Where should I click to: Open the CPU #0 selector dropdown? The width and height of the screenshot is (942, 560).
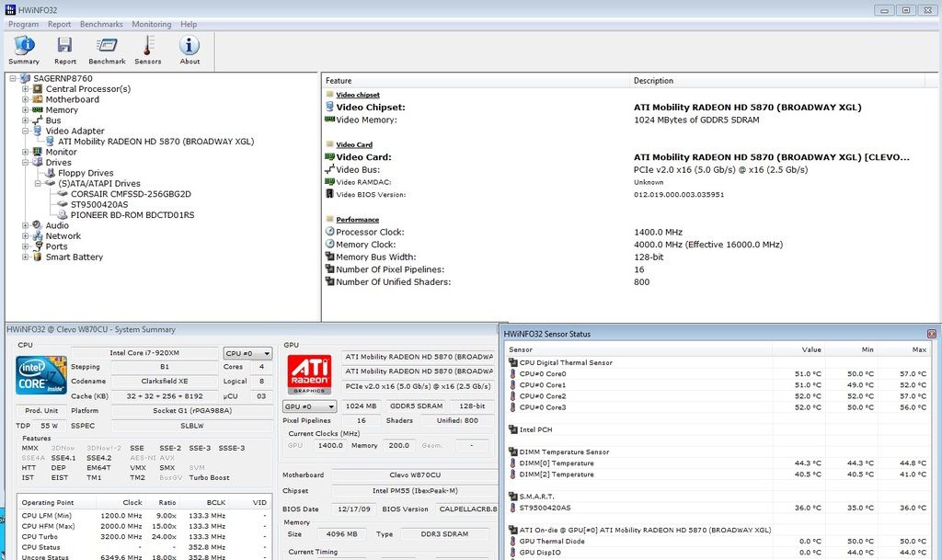[x=247, y=353]
